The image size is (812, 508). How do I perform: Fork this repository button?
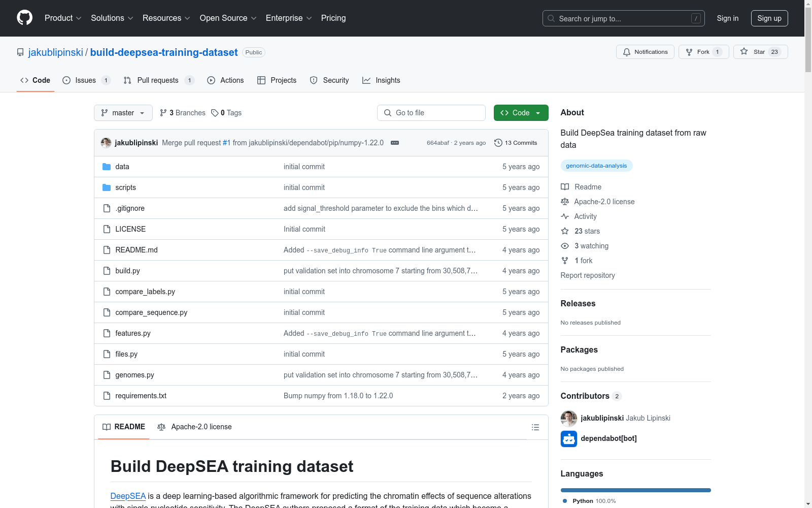(703, 52)
